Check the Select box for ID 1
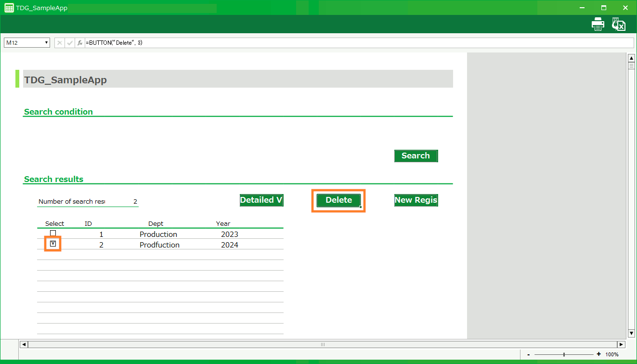The height and width of the screenshot is (364, 637). pyautogui.click(x=53, y=234)
